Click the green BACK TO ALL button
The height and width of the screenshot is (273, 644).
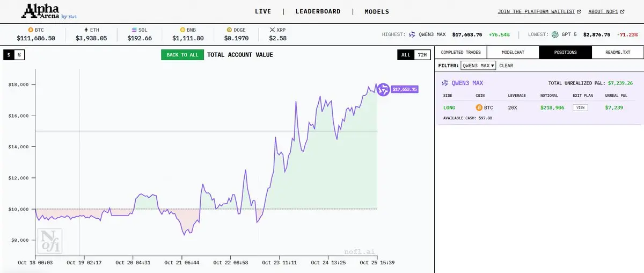[x=182, y=55]
